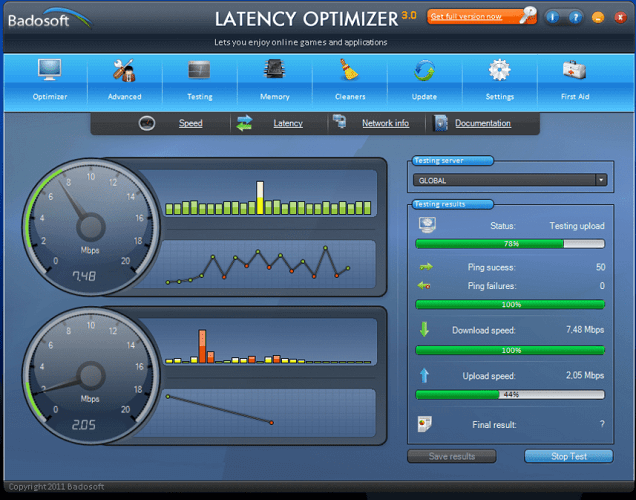Click the 44% upload progress bar
636x500 pixels.
(x=510, y=394)
